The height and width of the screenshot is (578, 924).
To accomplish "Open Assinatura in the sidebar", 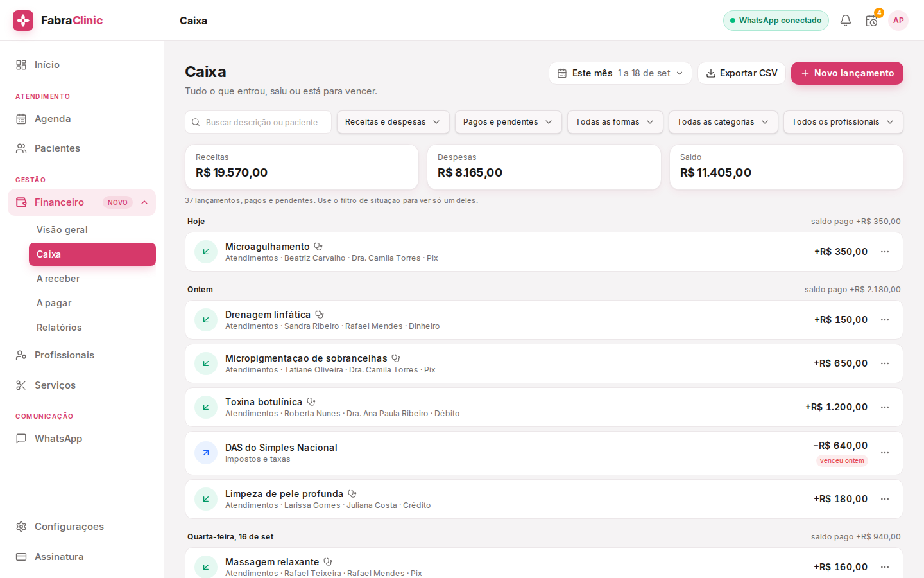I will click(x=82, y=557).
